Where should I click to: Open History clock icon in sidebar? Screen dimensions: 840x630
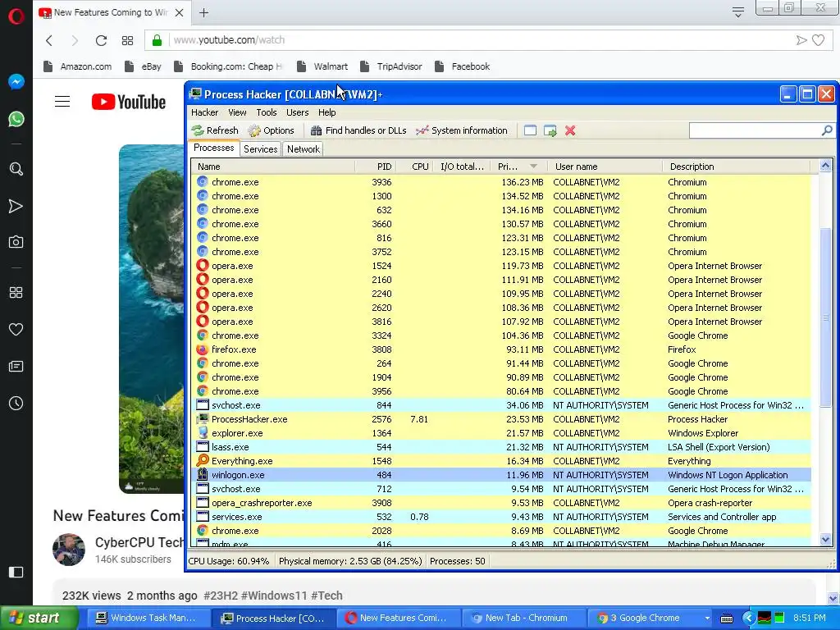coord(16,404)
